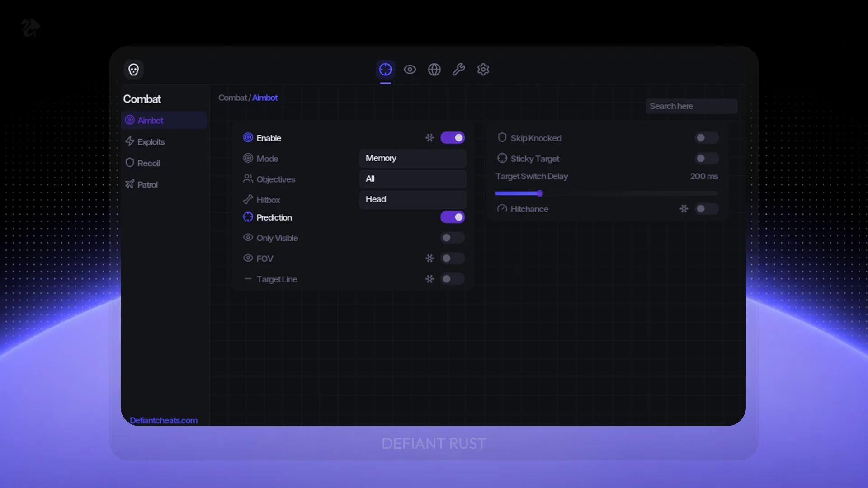Viewport: 868px width, 488px height.
Task: Go to the Recoil section
Action: [x=164, y=163]
